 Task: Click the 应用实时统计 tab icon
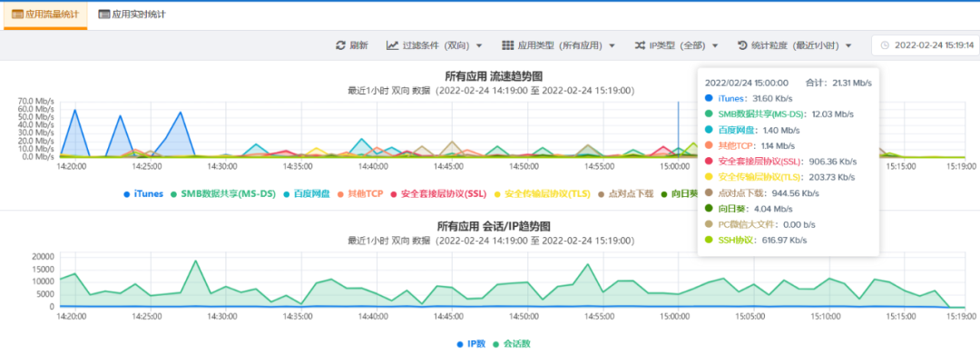103,15
